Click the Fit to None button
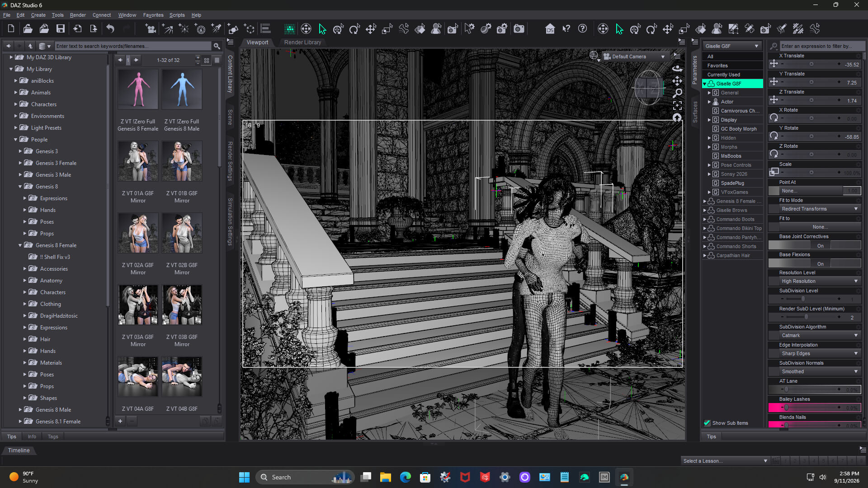868x488 pixels. coord(819,227)
